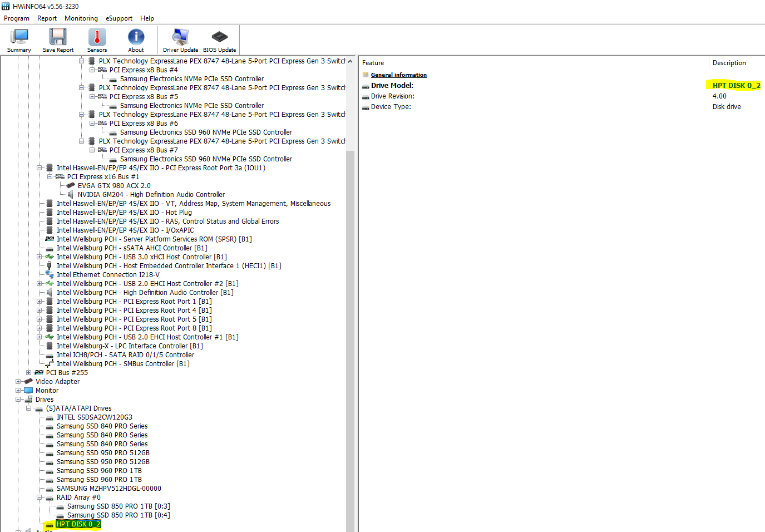The width and height of the screenshot is (765, 532).
Task: Click the HPT DISK 0_2 description value
Action: (x=736, y=86)
